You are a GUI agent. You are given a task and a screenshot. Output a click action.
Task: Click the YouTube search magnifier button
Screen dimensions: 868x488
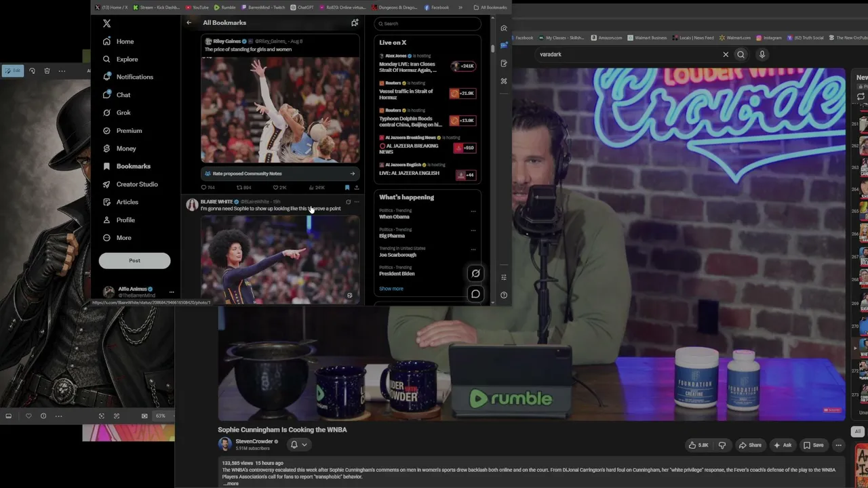(741, 54)
